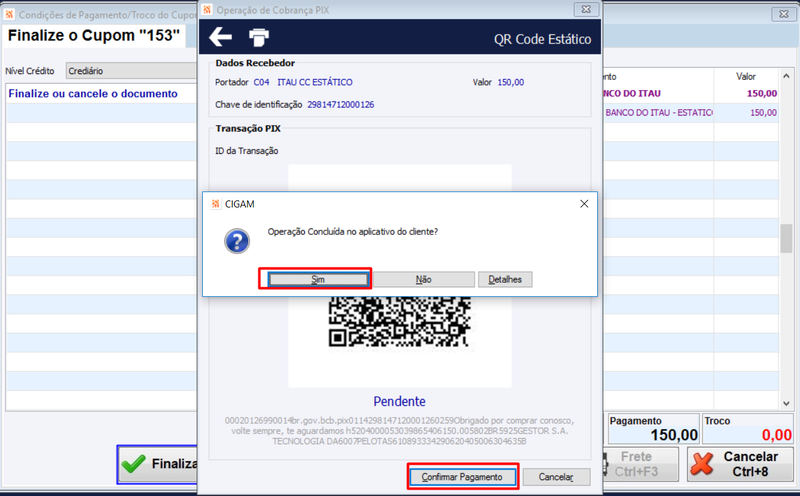Click the green checkmark Finalizar icon
Viewport: 800px width, 496px height.
coord(134,464)
